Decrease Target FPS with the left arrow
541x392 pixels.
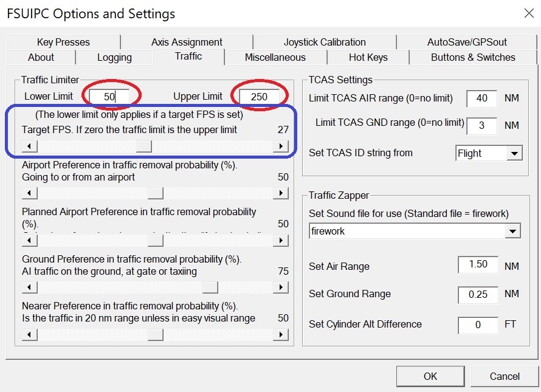30,146
